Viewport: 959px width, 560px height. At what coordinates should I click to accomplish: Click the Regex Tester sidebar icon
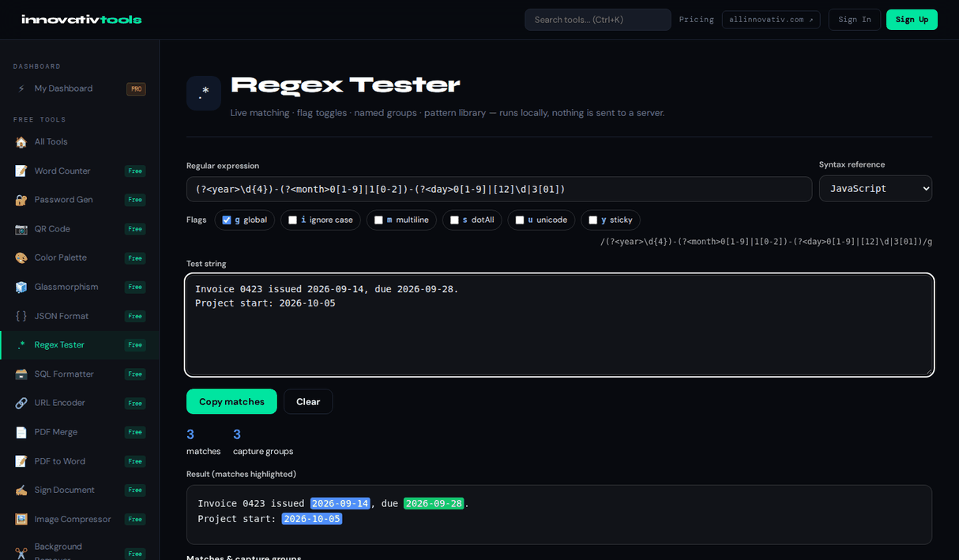[x=21, y=345]
